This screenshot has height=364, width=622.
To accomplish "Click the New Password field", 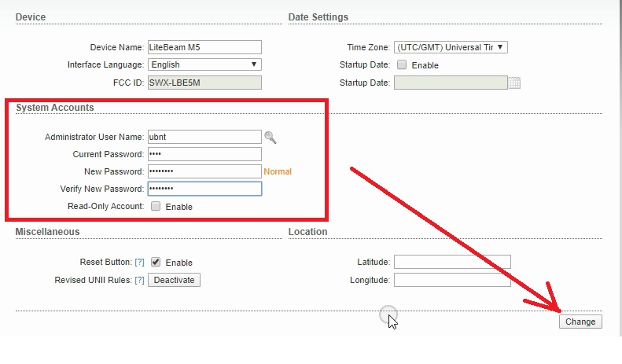I will coord(204,171).
